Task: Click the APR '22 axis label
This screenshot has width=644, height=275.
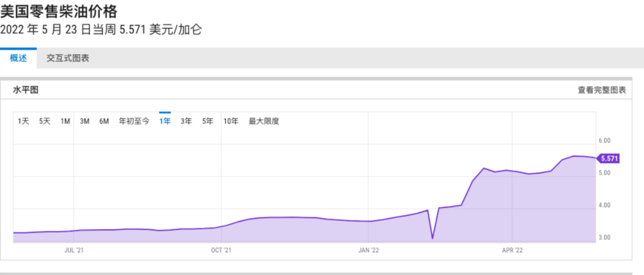Action: pos(512,251)
